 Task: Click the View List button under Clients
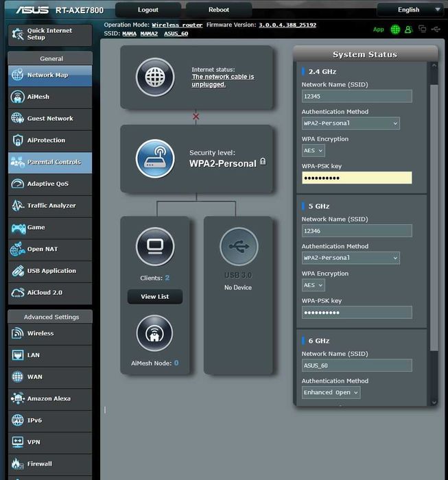click(154, 297)
